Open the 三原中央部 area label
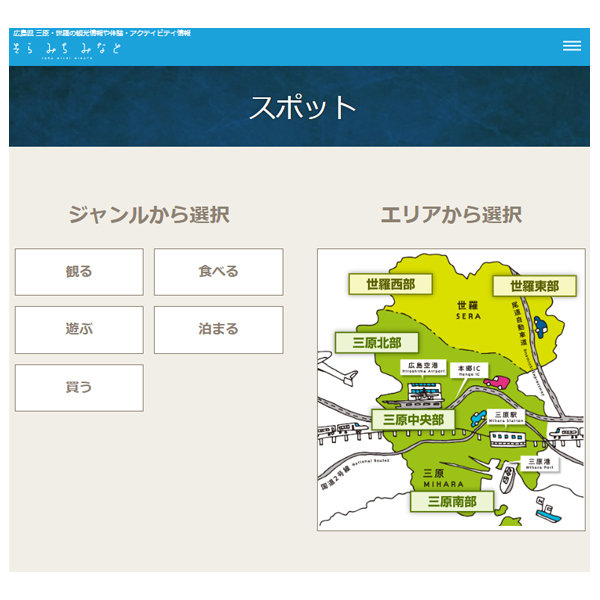 pos(413,419)
